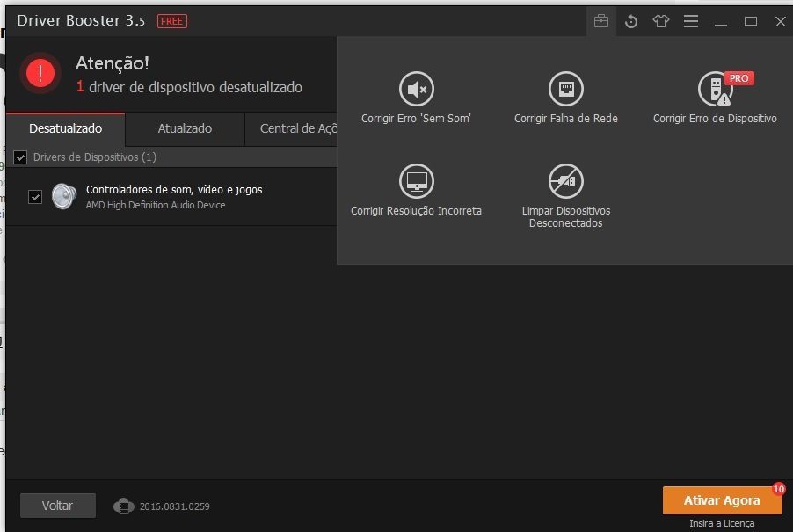Image resolution: width=793 pixels, height=532 pixels.
Task: Switch to the Desatualizado tab
Action: point(66,128)
